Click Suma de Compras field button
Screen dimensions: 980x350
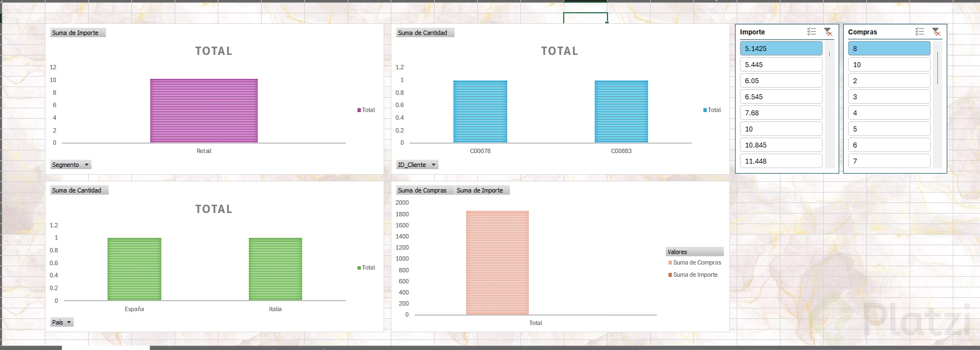[x=425, y=190]
